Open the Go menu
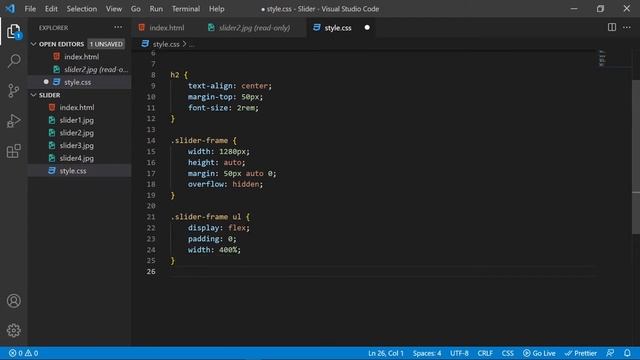This screenshot has height=360, width=640. (136, 9)
